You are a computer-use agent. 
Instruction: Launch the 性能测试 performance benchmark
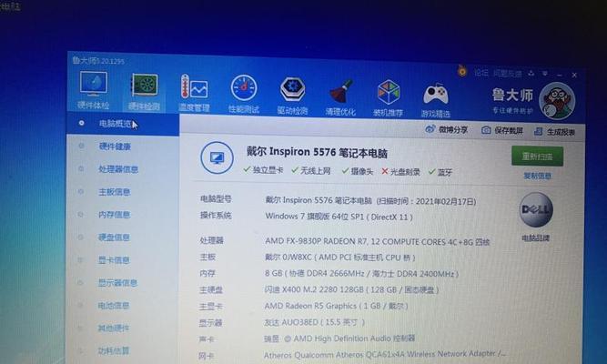(244, 95)
